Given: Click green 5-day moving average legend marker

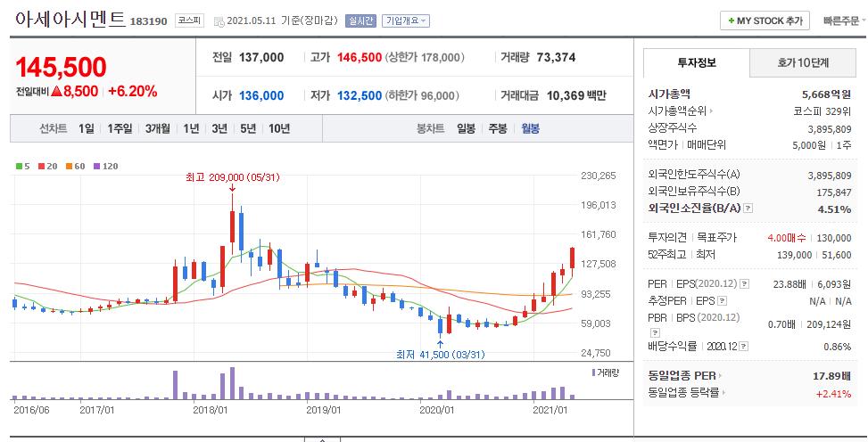Looking at the screenshot, I should pos(20,166).
